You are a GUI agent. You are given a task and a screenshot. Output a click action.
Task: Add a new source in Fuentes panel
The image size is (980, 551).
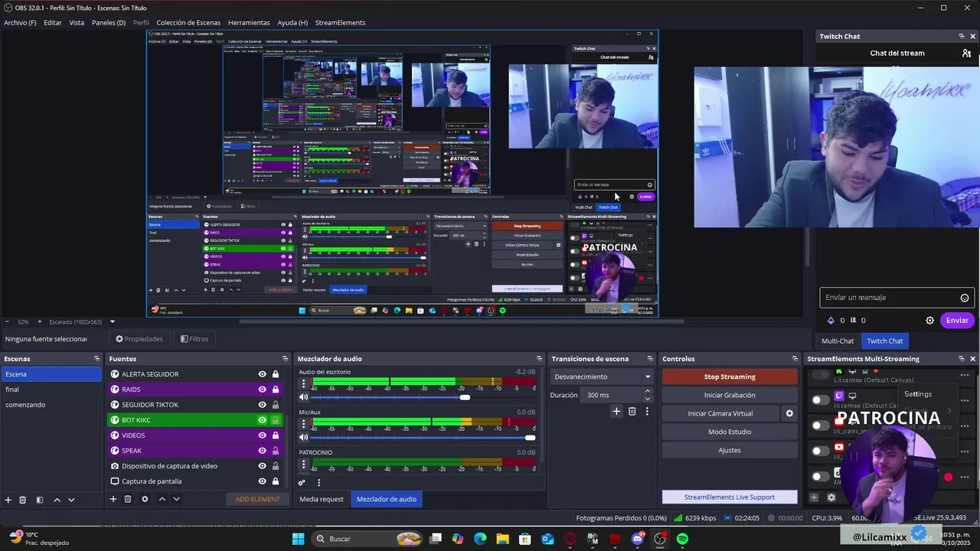(113, 499)
